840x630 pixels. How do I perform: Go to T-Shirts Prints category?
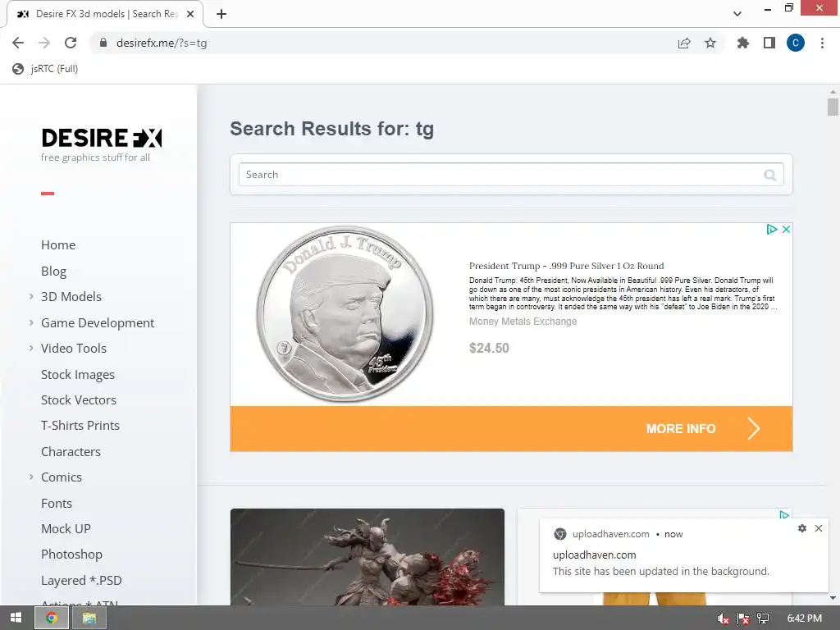coord(80,426)
